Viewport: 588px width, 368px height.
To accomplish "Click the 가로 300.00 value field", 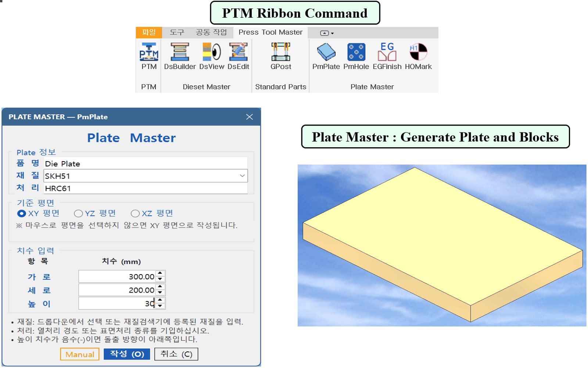I will tap(117, 276).
